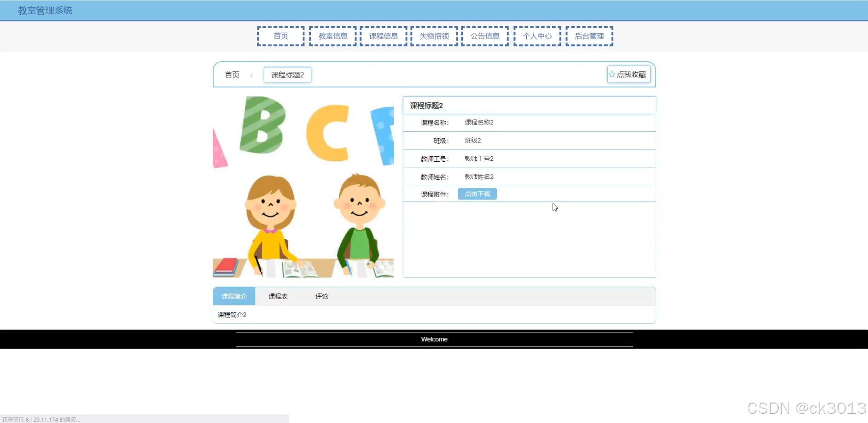Image resolution: width=868 pixels, height=423 pixels.
Task: Open the 公告信息 navigation item
Action: 484,36
